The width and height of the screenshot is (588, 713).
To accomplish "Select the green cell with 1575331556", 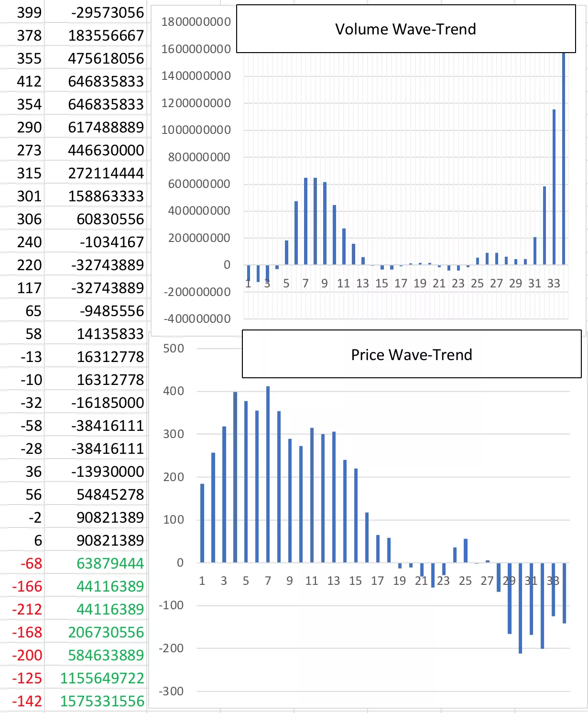I will tap(102, 702).
